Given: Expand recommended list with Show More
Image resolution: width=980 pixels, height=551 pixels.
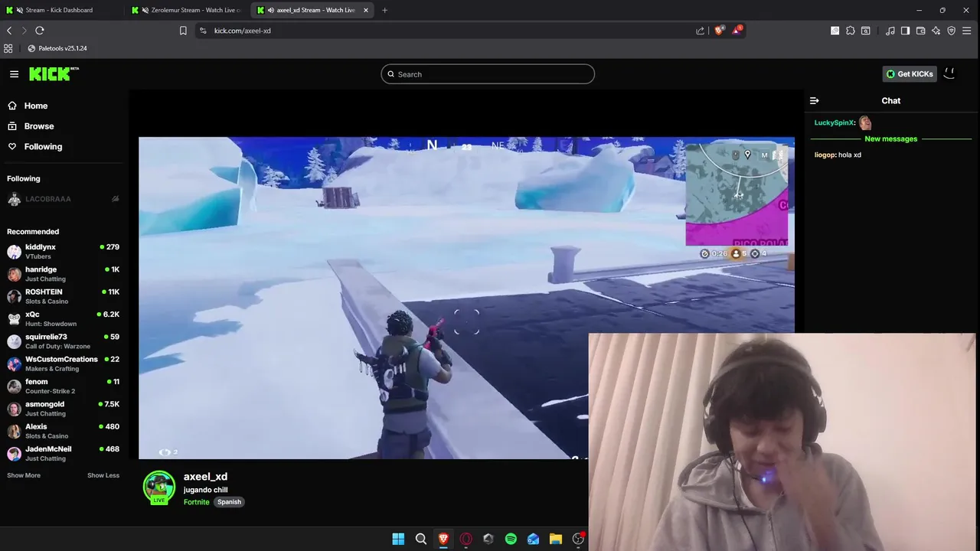Looking at the screenshot, I should pyautogui.click(x=24, y=475).
